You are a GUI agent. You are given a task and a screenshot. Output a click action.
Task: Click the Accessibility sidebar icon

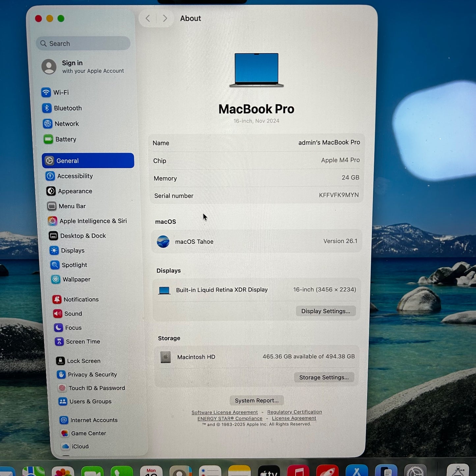[50, 176]
